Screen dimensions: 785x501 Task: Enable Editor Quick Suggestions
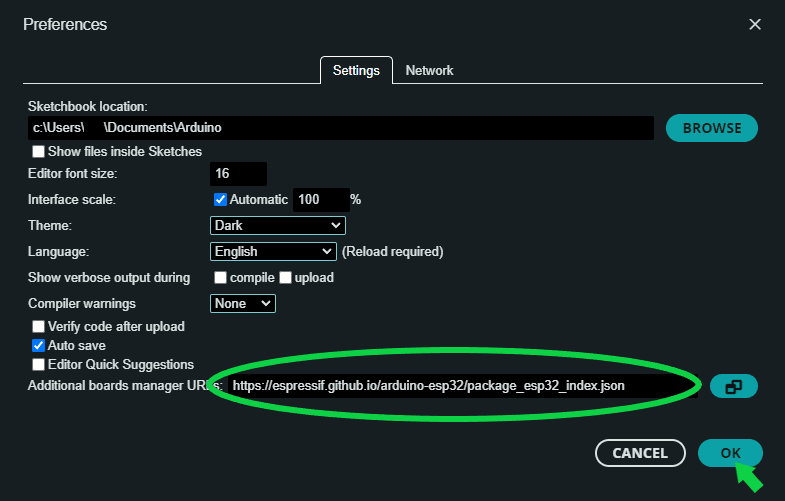click(39, 365)
